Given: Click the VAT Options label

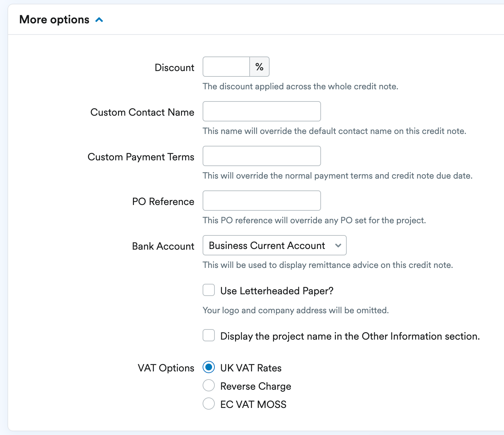Looking at the screenshot, I should 166,368.
